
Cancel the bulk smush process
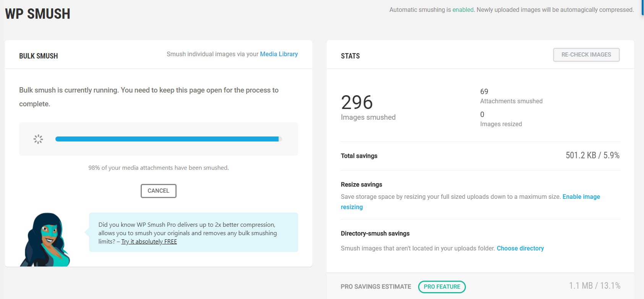pyautogui.click(x=158, y=191)
